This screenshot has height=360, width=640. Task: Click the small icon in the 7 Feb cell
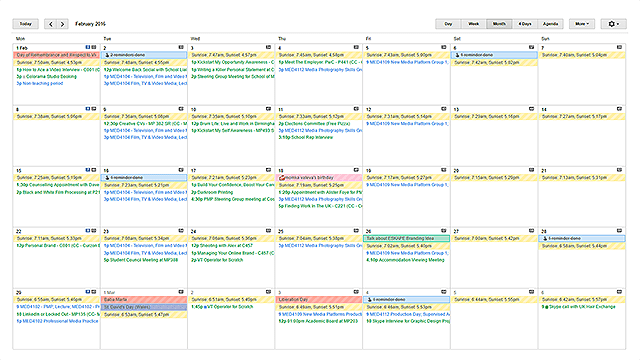pos(619,47)
